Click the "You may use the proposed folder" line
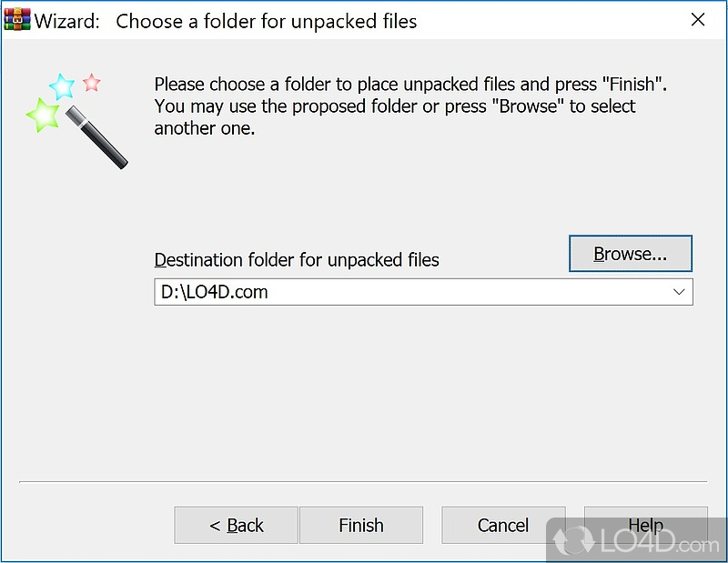This screenshot has height=563, width=728. (x=395, y=106)
